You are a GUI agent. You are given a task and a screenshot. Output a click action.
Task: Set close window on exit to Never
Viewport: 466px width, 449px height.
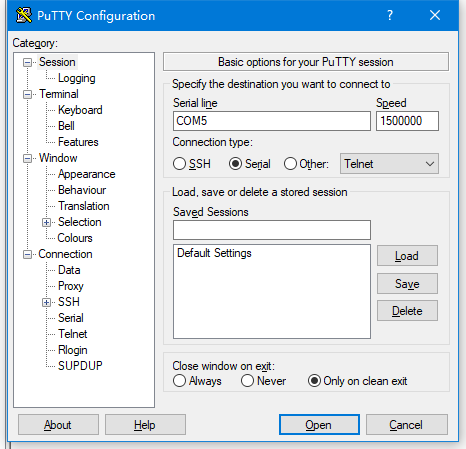(247, 381)
